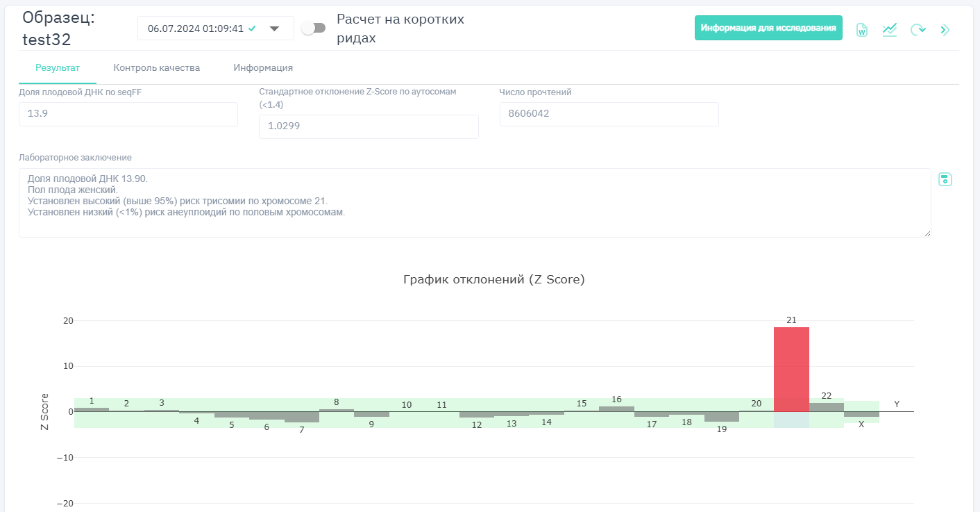Image resolution: width=980 pixels, height=512 pixels.
Task: Open the 06.07.2024 01:09:41 run selector
Action: click(x=196, y=28)
